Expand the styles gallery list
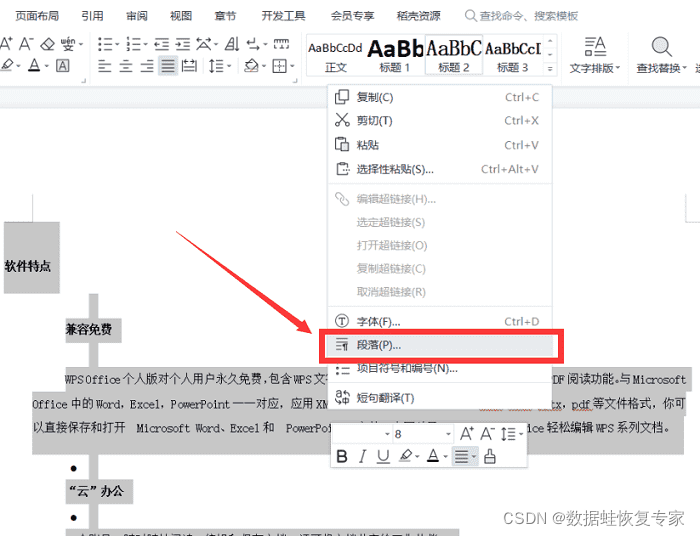 pos(550,69)
